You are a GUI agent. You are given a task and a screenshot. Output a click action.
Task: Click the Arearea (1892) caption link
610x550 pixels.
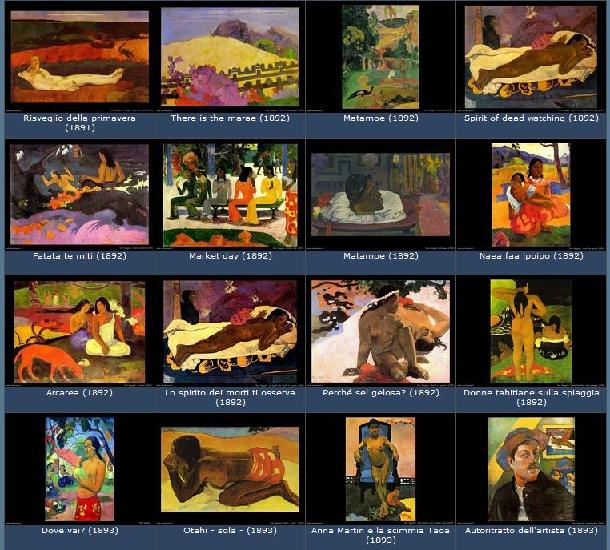(x=79, y=392)
